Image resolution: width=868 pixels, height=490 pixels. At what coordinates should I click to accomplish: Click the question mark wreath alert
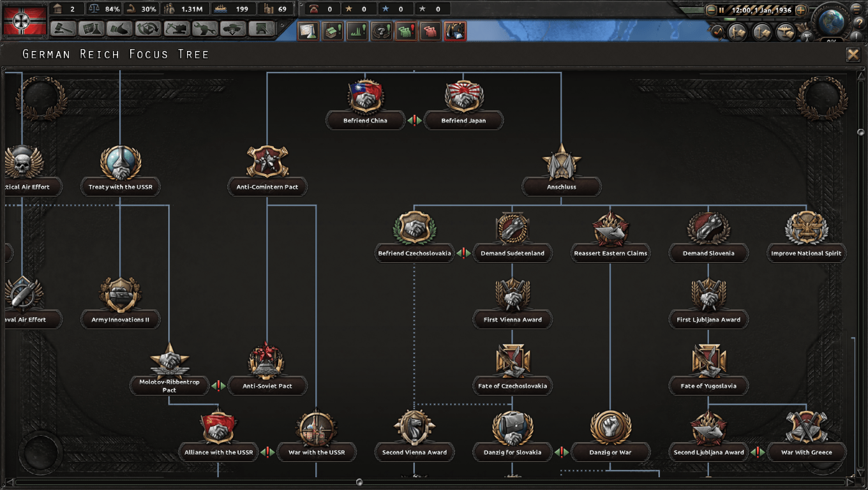[x=381, y=31]
